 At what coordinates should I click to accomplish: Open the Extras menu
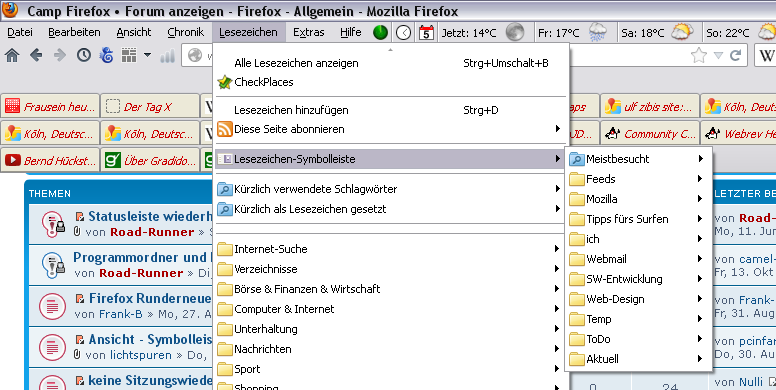tap(308, 33)
